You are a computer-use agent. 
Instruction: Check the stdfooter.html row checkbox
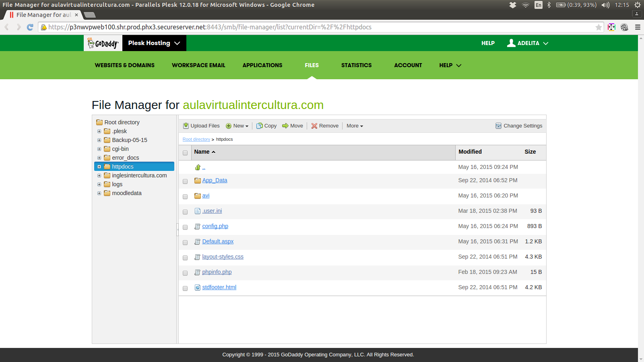[185, 288]
